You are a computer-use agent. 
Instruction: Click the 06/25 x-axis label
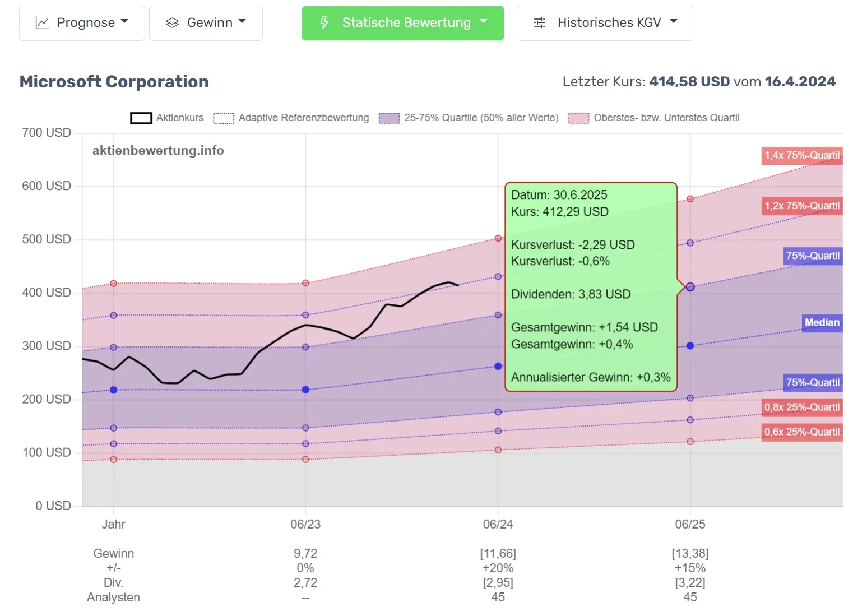[690, 525]
